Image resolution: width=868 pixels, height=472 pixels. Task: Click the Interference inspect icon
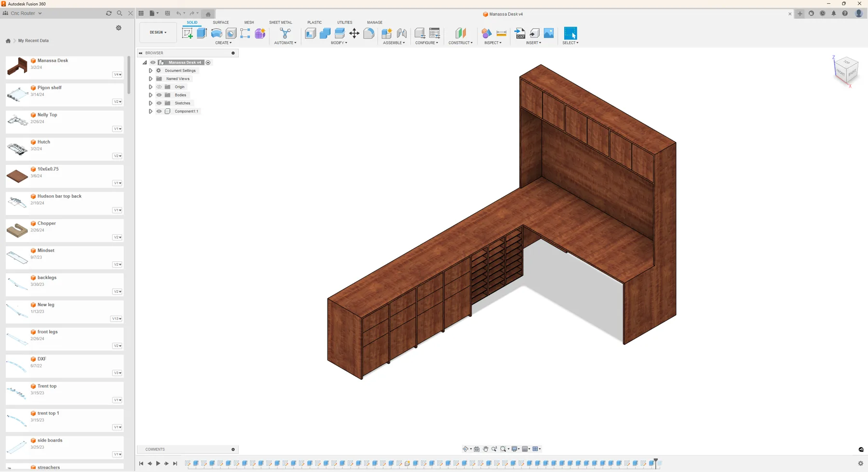click(x=487, y=33)
